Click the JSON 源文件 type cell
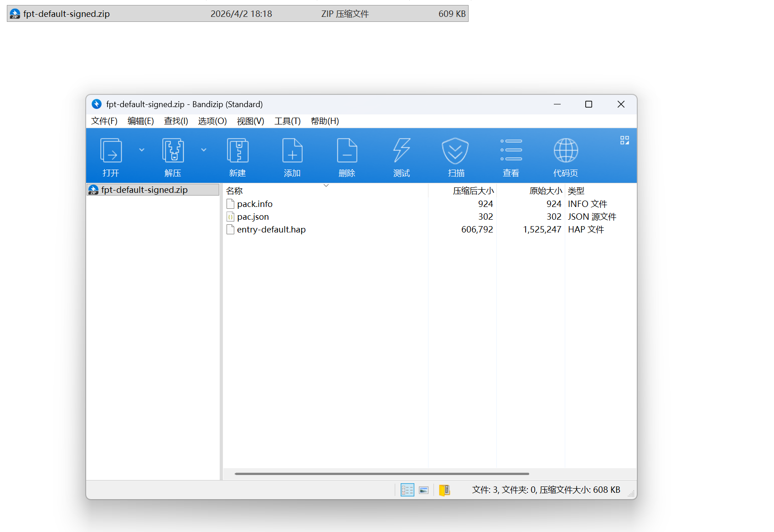This screenshot has height=532, width=774. (x=592, y=217)
